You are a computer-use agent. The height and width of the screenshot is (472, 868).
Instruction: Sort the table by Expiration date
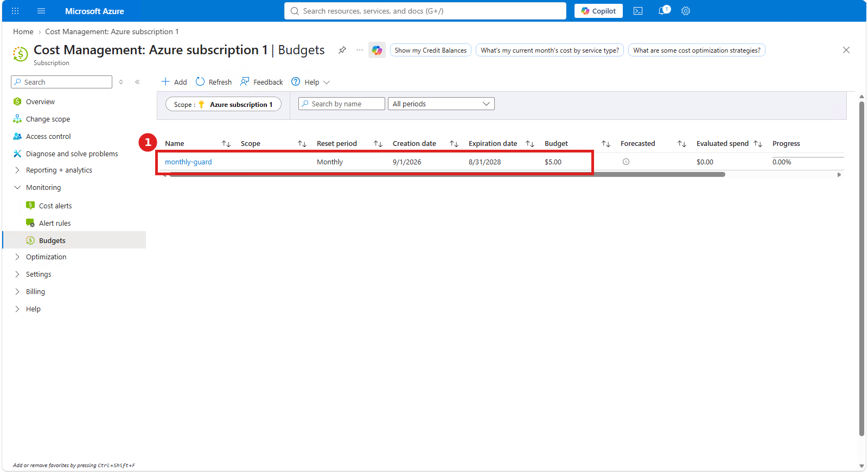click(530, 144)
